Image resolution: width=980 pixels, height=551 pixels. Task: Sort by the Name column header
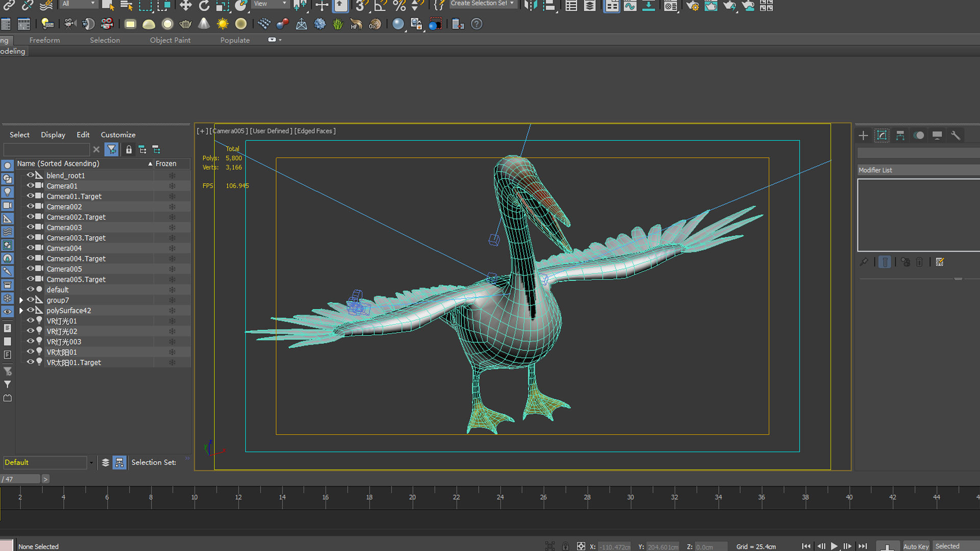(84, 163)
